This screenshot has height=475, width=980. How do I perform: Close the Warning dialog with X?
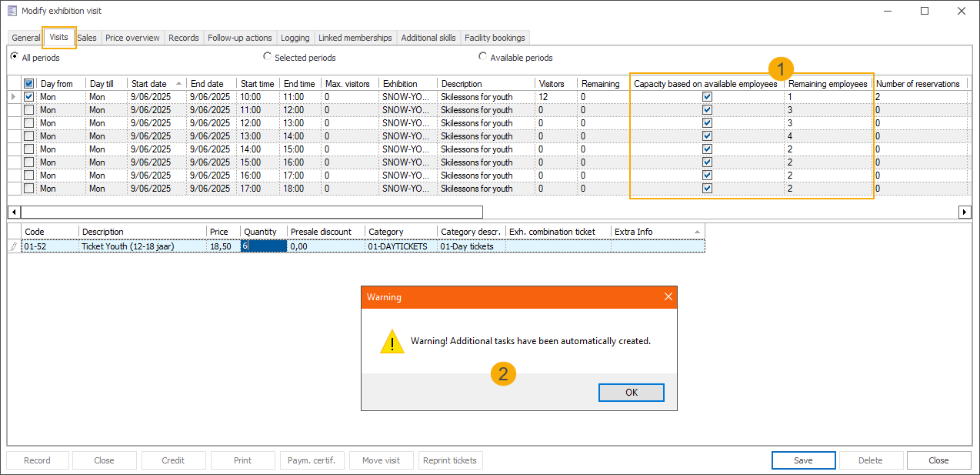pos(668,297)
